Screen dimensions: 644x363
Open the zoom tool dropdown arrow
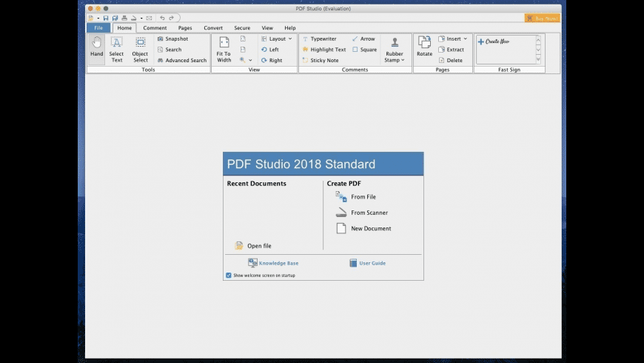tap(250, 61)
